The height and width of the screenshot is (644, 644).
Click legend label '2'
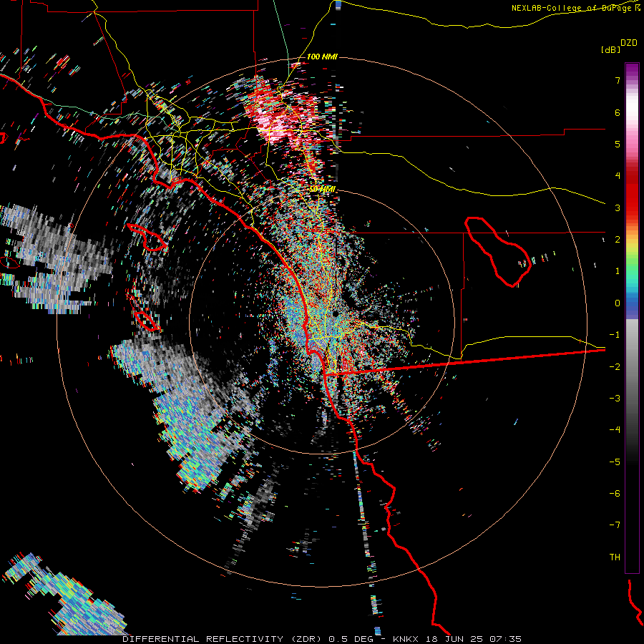(618, 240)
